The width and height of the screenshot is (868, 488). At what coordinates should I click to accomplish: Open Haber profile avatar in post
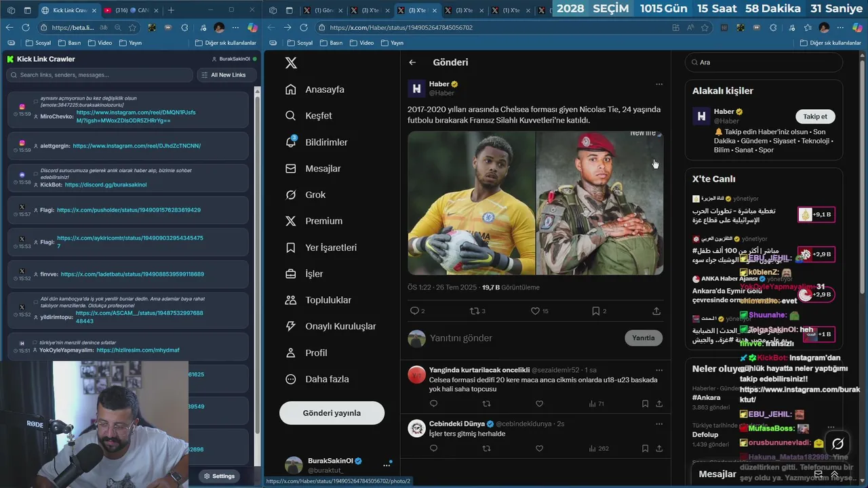(416, 88)
